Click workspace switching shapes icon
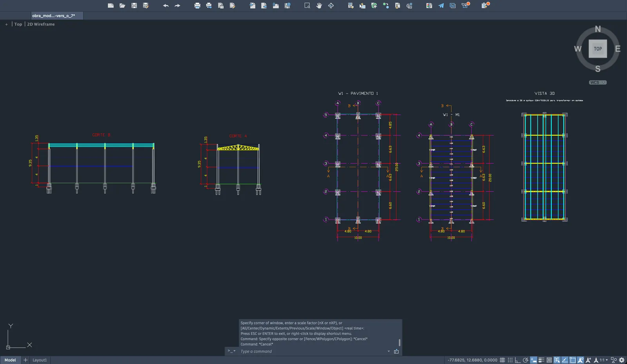The image size is (627, 364). pyautogui.click(x=614, y=360)
